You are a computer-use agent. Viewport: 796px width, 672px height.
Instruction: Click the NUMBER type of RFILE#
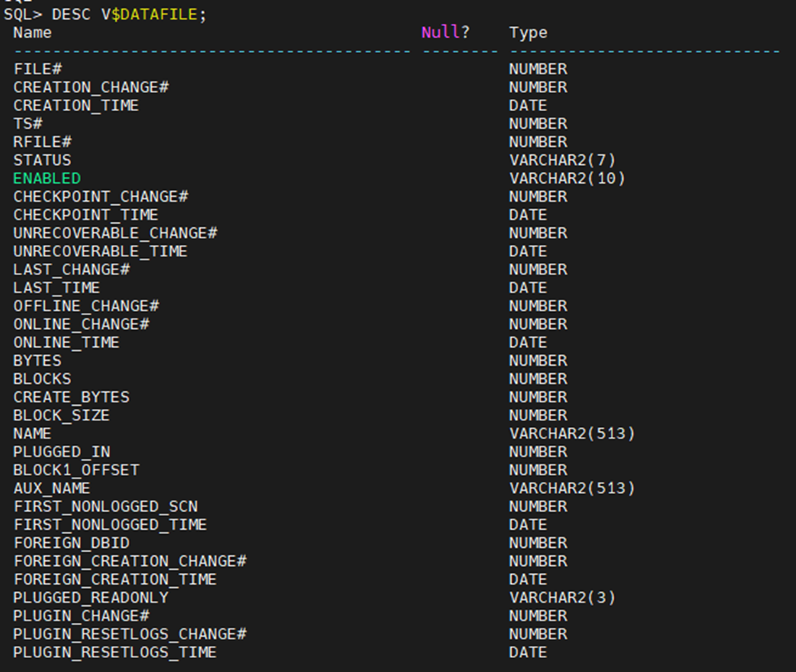(x=538, y=142)
